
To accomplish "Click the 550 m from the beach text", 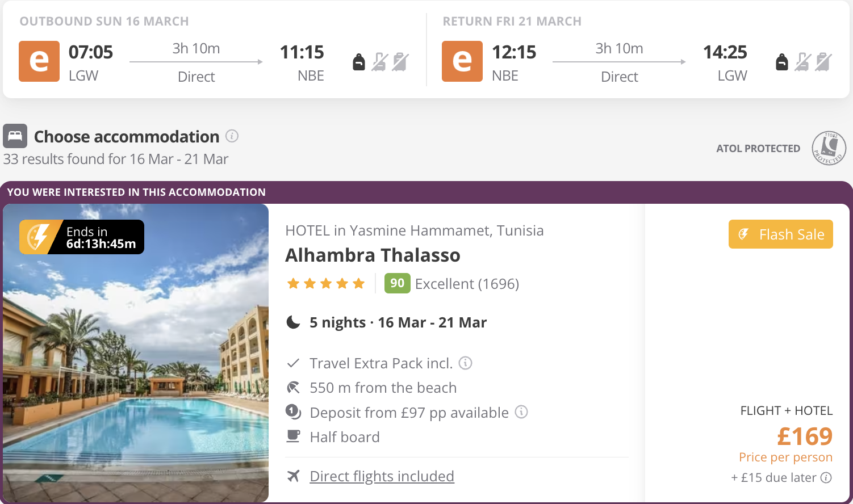I will 383,388.
